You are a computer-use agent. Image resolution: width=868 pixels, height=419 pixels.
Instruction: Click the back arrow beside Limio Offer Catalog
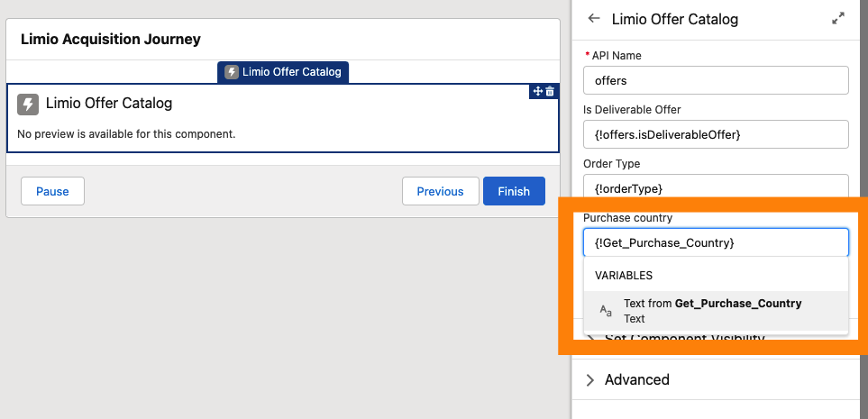(x=594, y=18)
